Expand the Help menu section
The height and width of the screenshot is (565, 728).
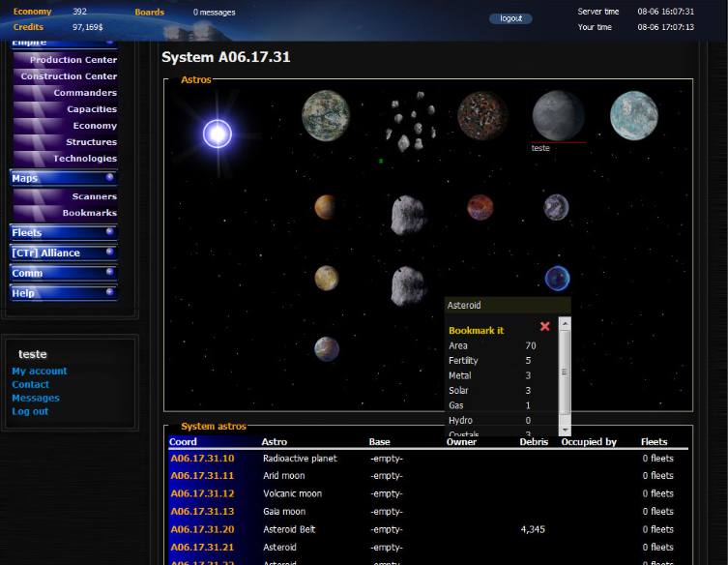(64, 293)
